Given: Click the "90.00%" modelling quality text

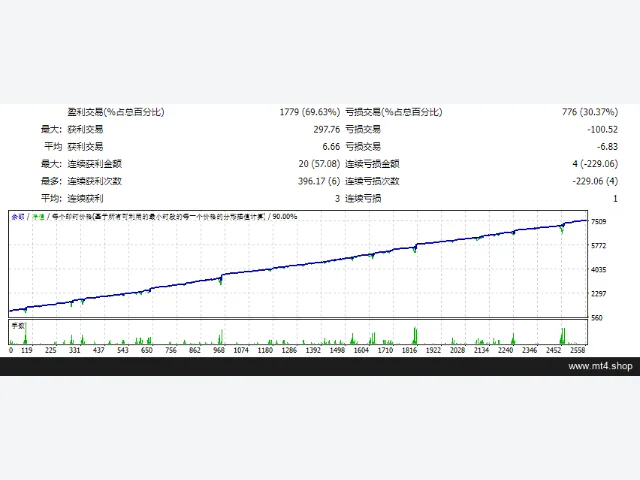Looking at the screenshot, I should [284, 216].
